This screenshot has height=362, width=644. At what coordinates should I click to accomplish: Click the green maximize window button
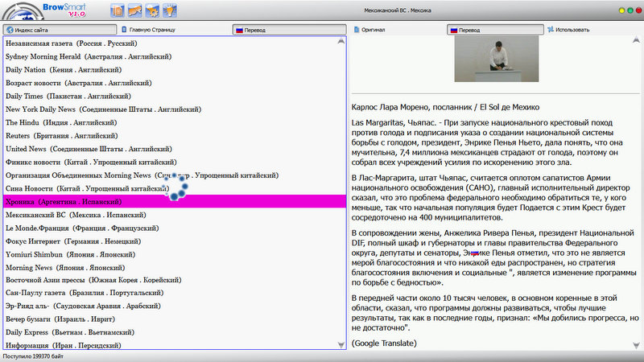point(630,10)
